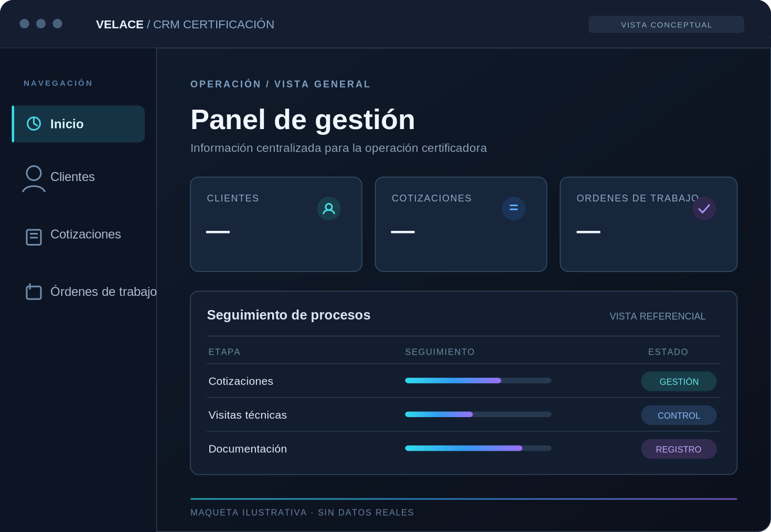Click the checkmark icon on Ordenes card
The width and height of the screenshot is (771, 532).
[x=704, y=208]
